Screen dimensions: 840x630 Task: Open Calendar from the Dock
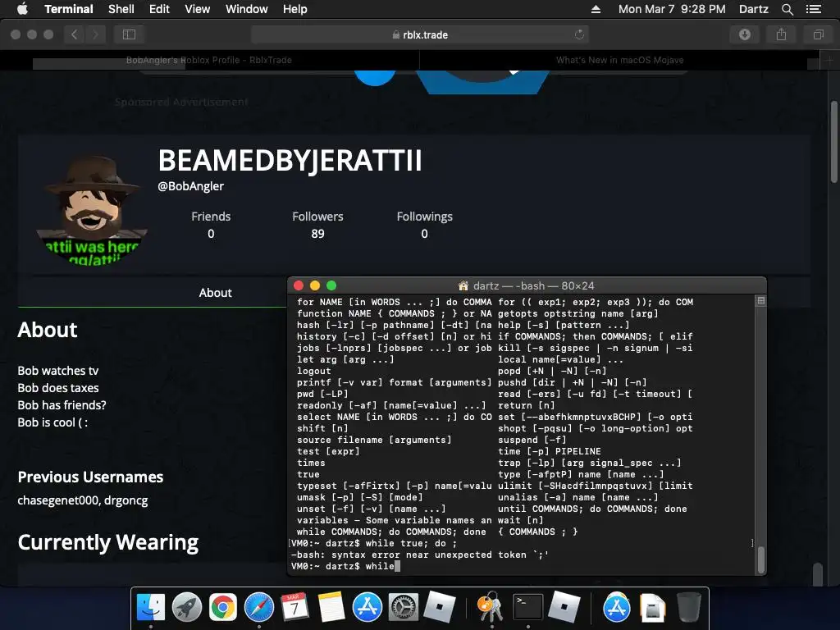tap(295, 608)
